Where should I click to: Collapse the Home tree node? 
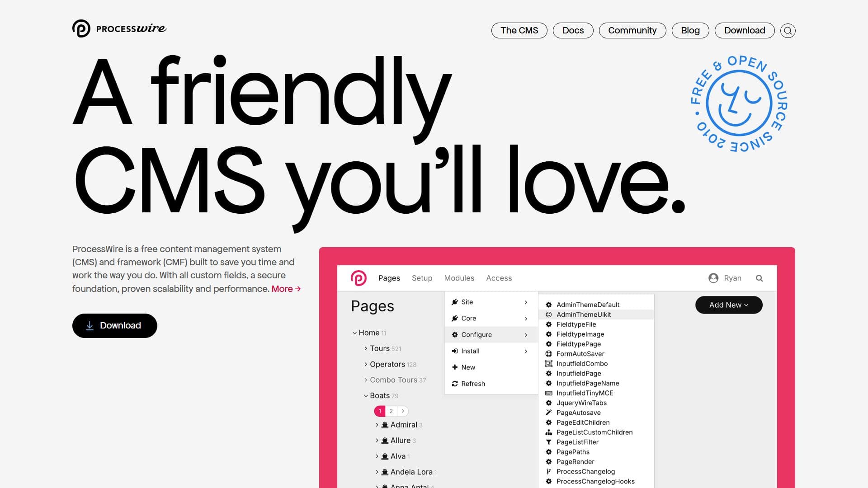pos(354,333)
